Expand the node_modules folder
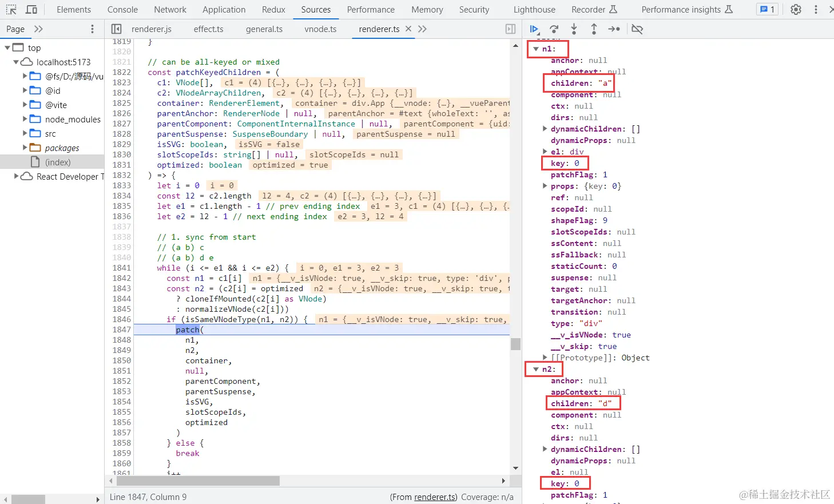The width and height of the screenshot is (834, 504). coord(25,120)
